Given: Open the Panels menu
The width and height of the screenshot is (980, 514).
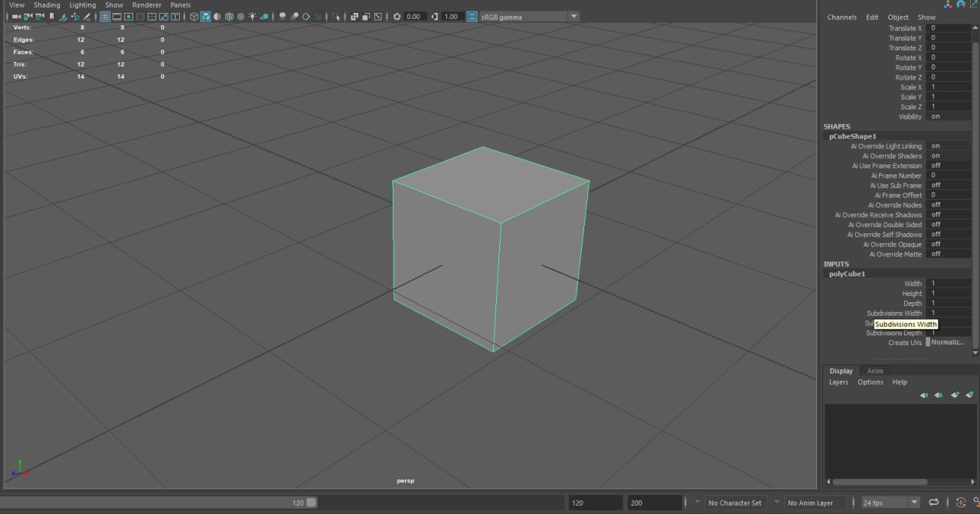Looking at the screenshot, I should [181, 5].
